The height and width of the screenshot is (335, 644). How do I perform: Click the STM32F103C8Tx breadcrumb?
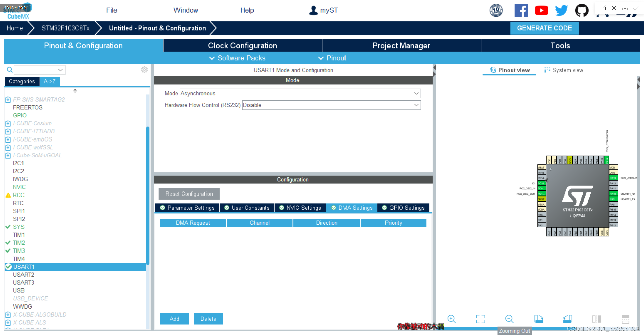[x=65, y=28]
